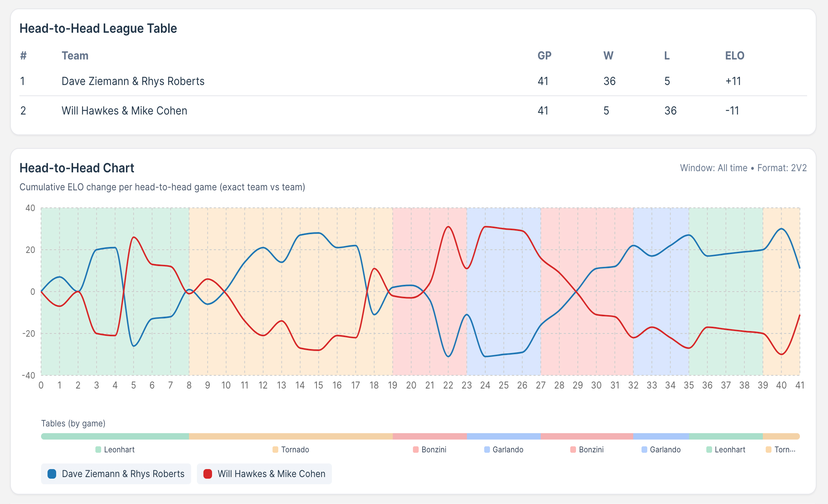The width and height of the screenshot is (828, 504).
Task: Sort league table by ELO column header
Action: pos(734,56)
